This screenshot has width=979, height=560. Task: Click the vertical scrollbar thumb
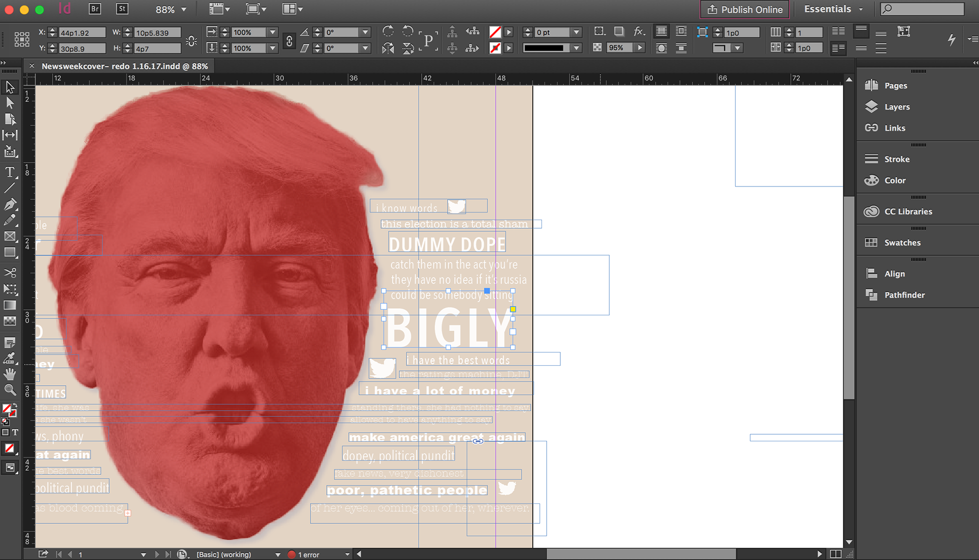[849, 298]
